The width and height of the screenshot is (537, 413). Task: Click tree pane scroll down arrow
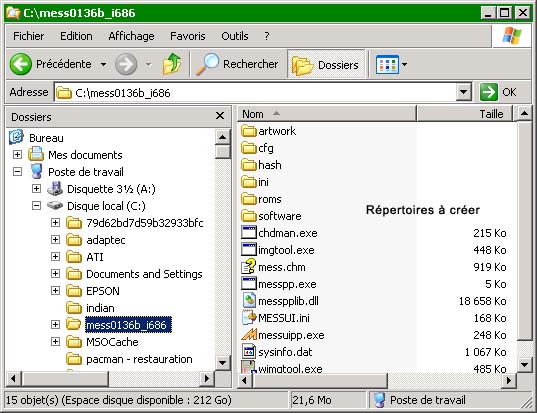[223, 363]
